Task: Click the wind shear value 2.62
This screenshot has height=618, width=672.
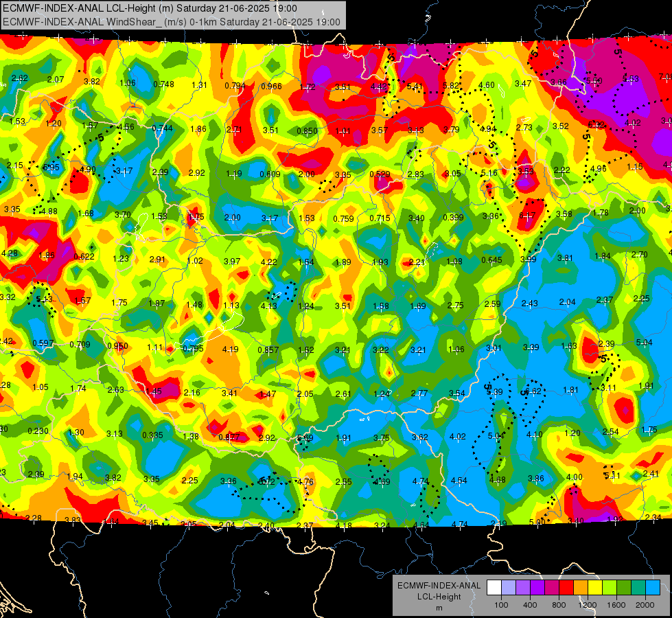Action: [20, 78]
